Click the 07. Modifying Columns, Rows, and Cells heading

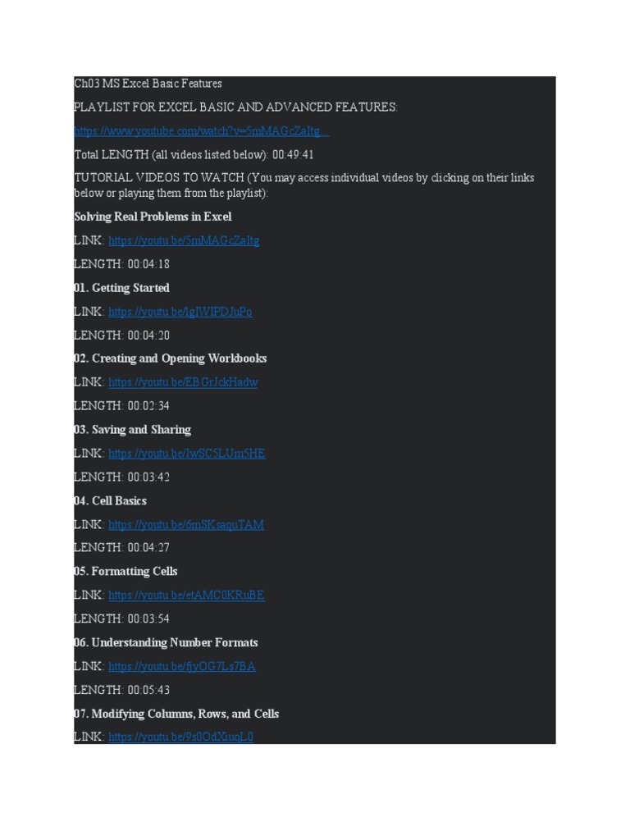point(176,714)
